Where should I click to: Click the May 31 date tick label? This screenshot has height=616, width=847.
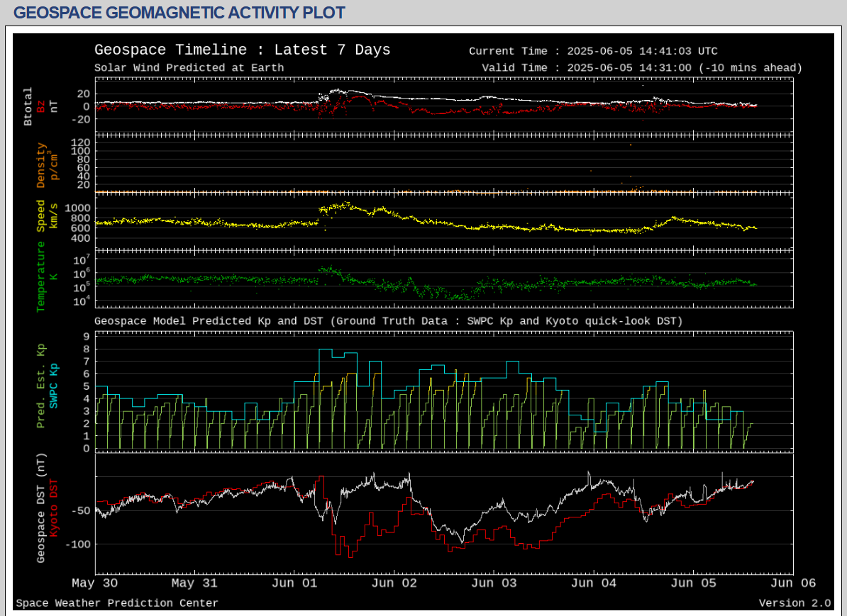pos(194,583)
